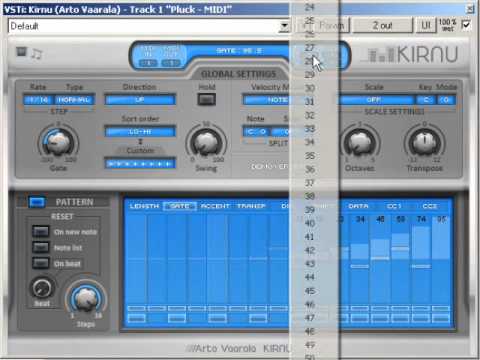Open the Sort order dropdown
Image resolution: width=480 pixels, height=360 pixels.
(140, 132)
